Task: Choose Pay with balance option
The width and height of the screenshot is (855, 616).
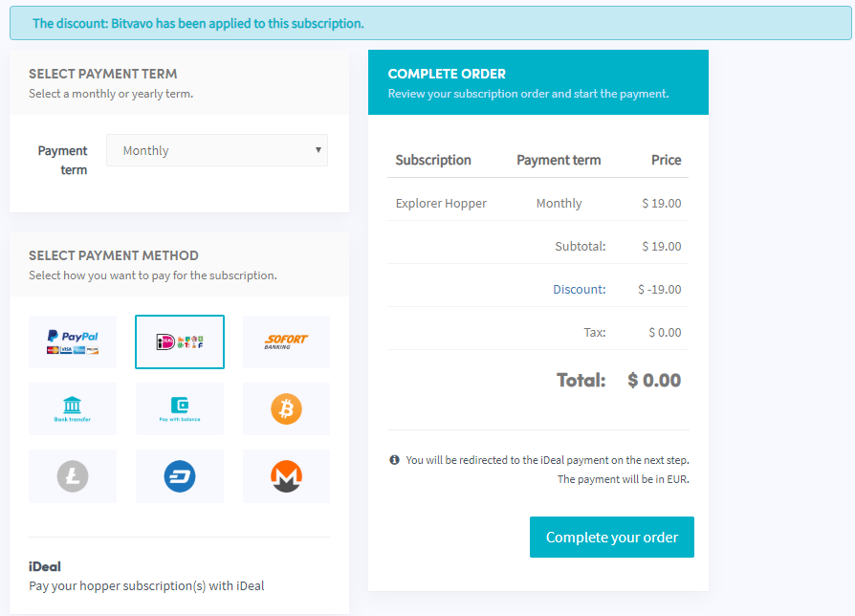Action: coord(180,408)
